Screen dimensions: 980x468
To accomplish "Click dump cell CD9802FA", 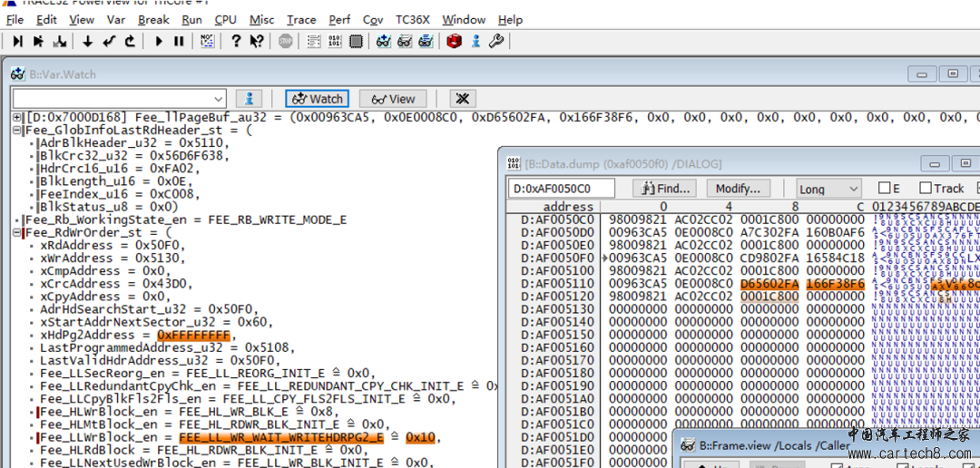I will point(770,258).
